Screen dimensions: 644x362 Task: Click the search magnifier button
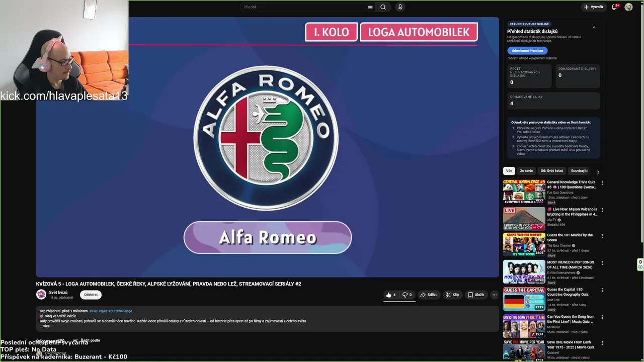(383, 7)
